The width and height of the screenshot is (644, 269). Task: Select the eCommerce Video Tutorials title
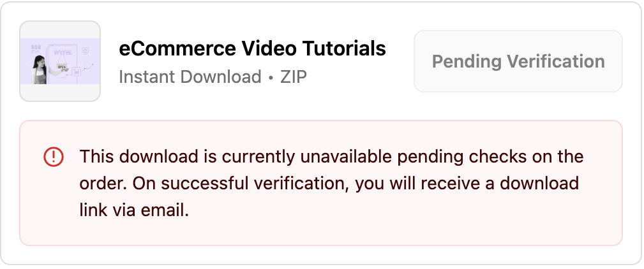click(x=252, y=48)
